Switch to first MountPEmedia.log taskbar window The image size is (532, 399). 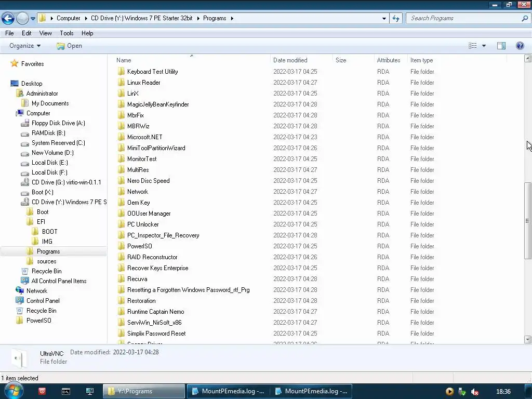(229, 391)
